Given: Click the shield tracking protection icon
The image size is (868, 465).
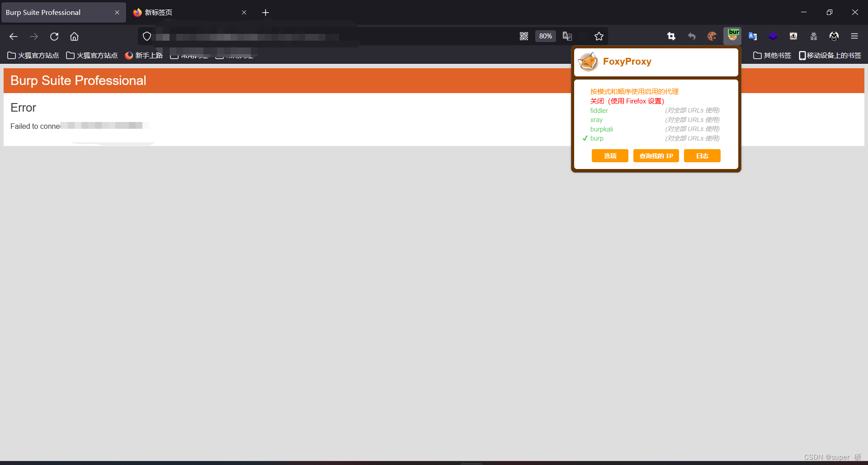Looking at the screenshot, I should coord(147,37).
